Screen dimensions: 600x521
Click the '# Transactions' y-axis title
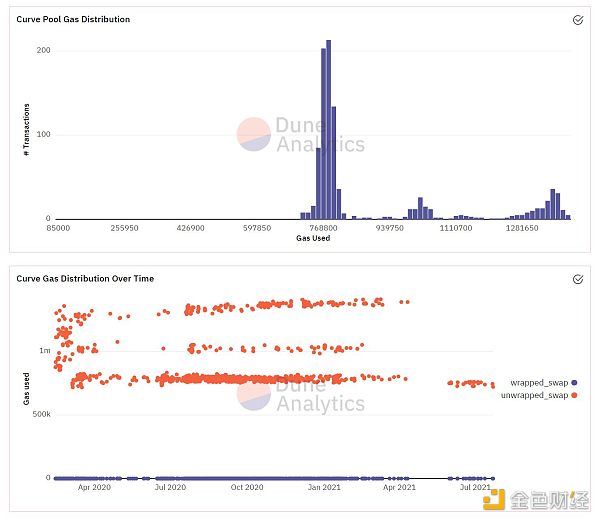[27, 129]
